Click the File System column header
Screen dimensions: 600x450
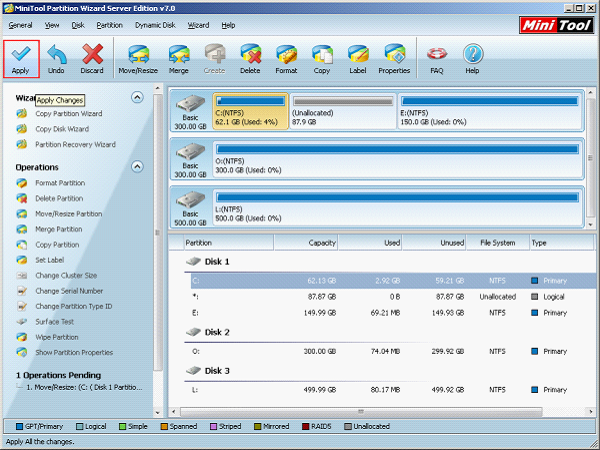[x=498, y=243]
